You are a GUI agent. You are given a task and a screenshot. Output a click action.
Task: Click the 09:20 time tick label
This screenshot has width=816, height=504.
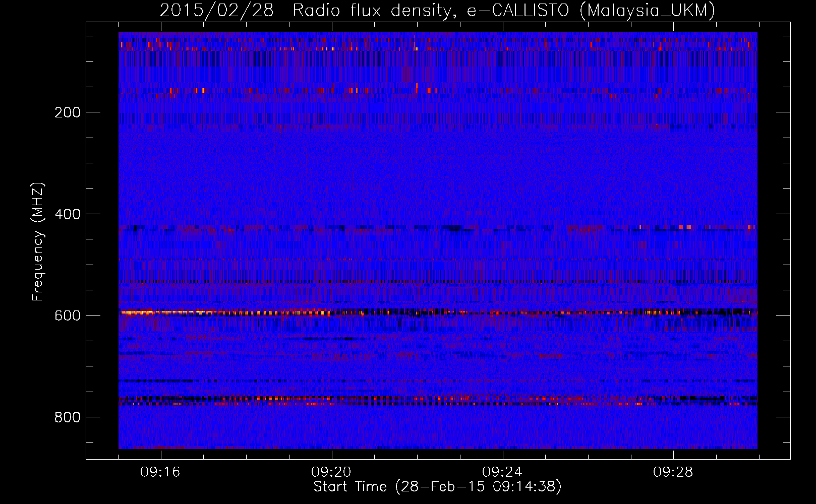[x=331, y=472]
